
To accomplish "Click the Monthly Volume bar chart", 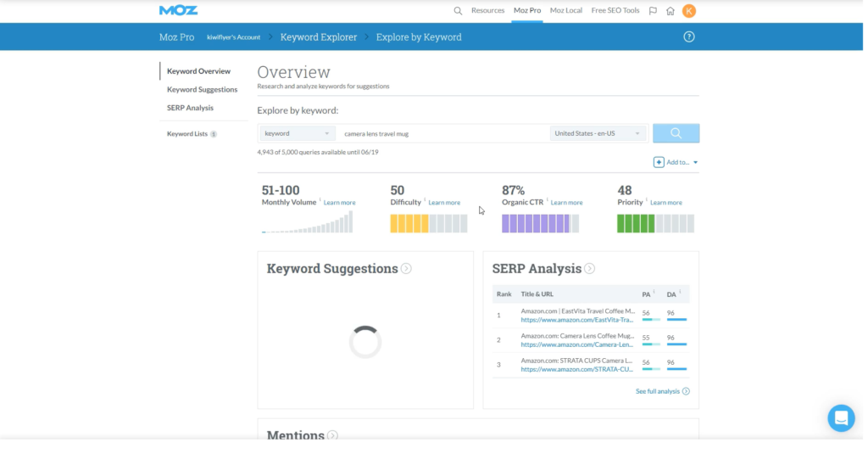I will coord(307,222).
